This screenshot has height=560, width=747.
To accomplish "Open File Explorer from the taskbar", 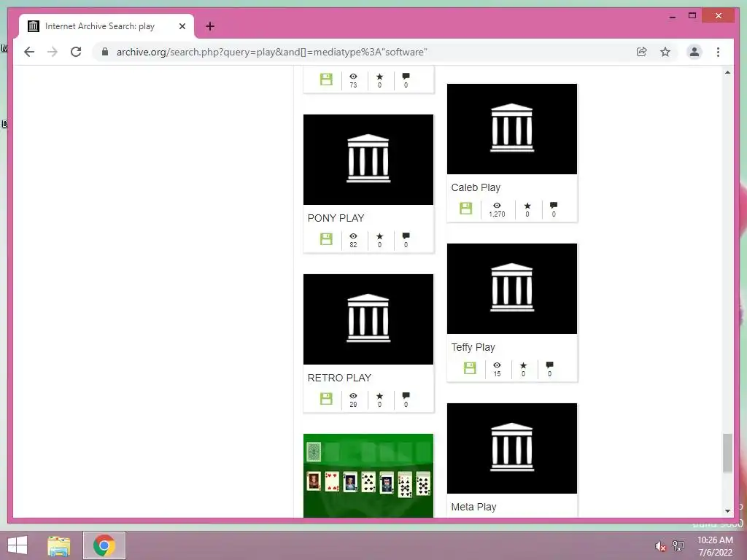I will click(59, 545).
